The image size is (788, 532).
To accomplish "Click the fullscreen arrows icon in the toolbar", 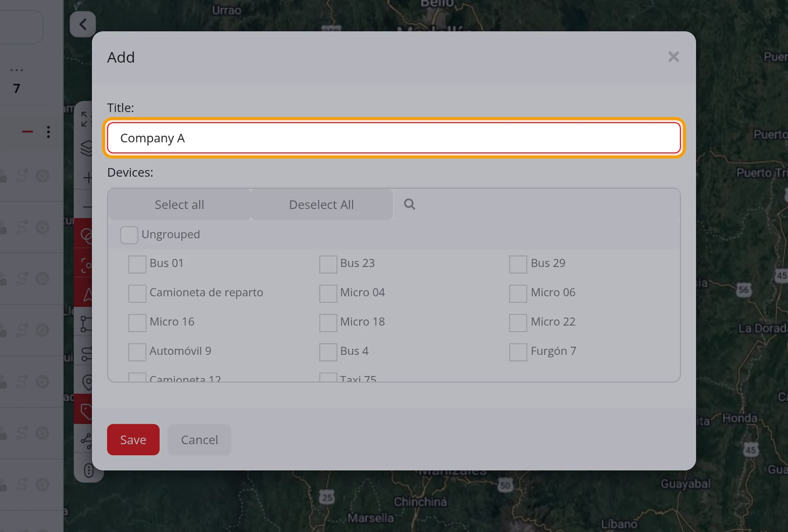I will pyautogui.click(x=86, y=119).
